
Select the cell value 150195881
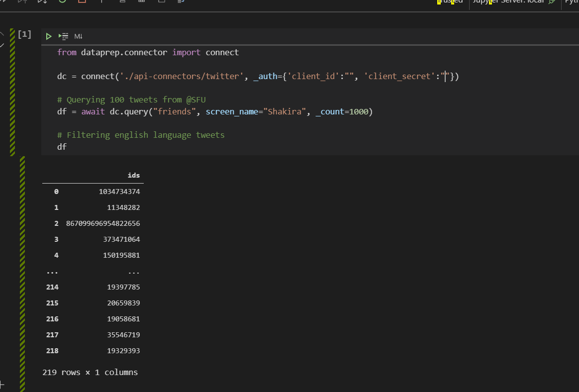tap(121, 255)
